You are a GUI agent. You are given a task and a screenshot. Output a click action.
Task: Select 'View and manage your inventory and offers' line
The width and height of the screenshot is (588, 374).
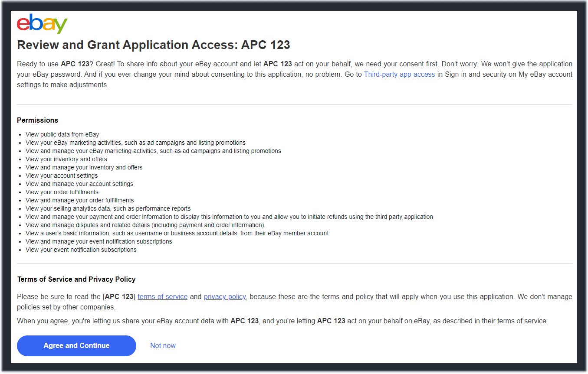84,168
